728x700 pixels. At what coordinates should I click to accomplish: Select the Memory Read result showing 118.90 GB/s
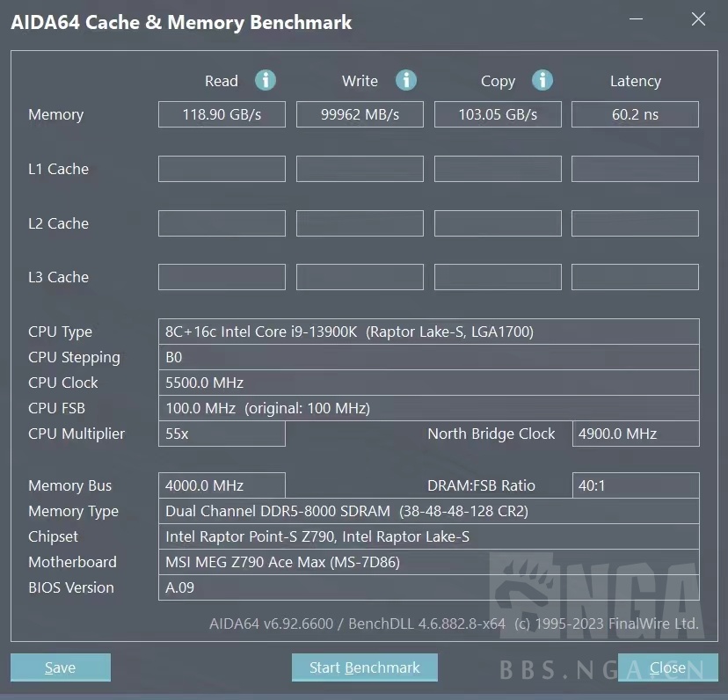[x=222, y=113]
